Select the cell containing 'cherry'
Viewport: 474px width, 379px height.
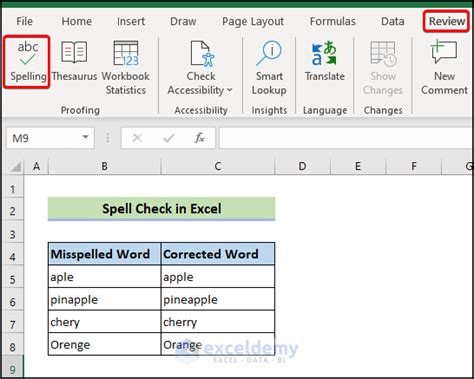pos(218,322)
